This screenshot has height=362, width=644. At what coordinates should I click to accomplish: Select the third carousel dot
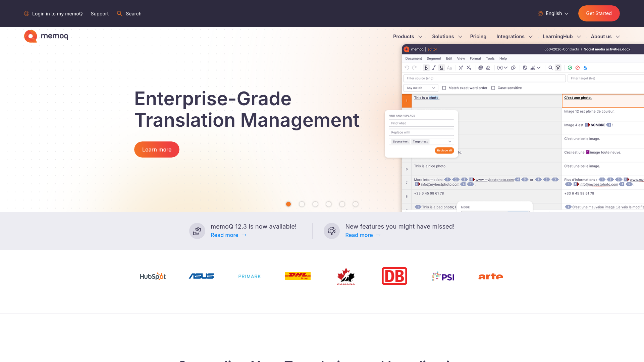[x=315, y=204]
